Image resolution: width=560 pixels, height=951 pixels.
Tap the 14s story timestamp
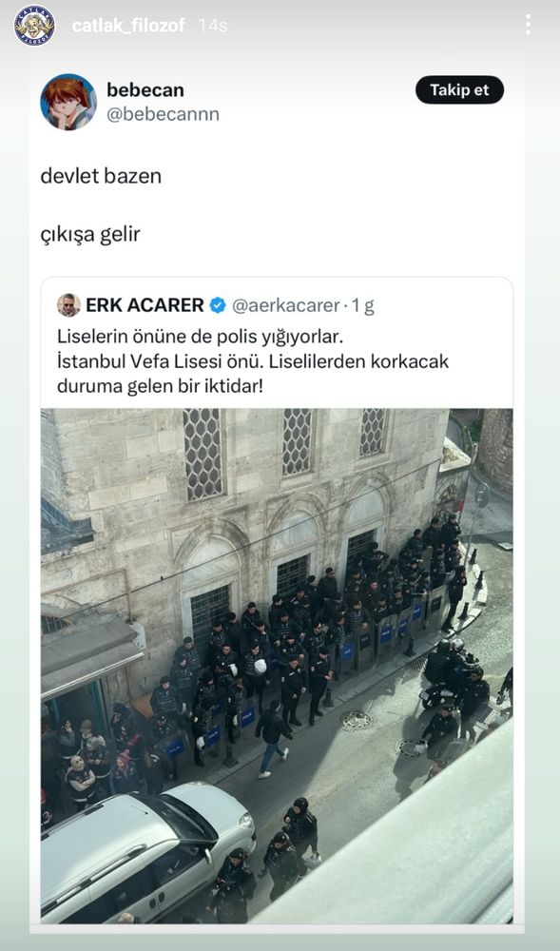(x=213, y=26)
